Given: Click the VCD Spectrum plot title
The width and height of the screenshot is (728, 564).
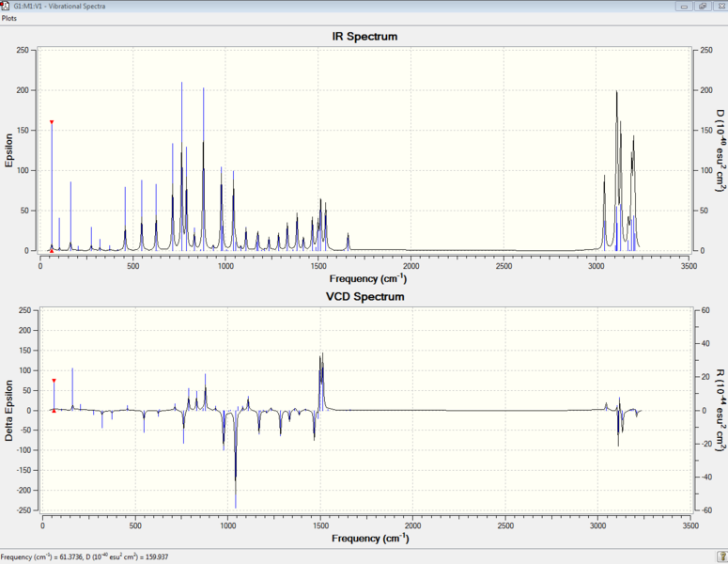Looking at the screenshot, I should [364, 296].
